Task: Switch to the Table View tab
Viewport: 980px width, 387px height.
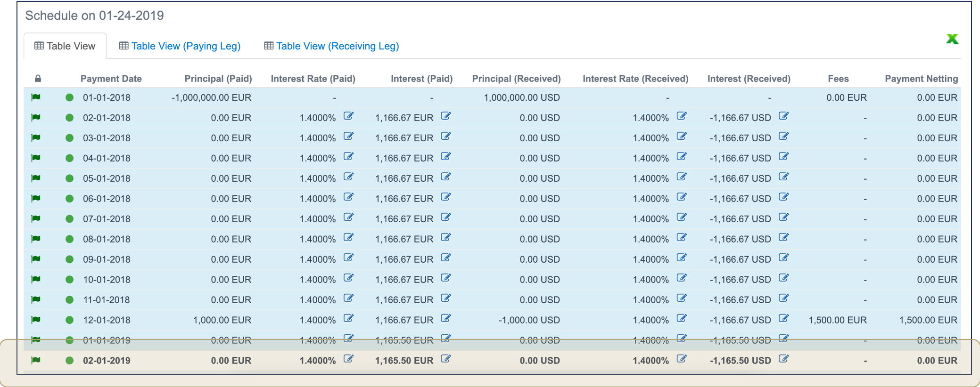Action: point(65,46)
